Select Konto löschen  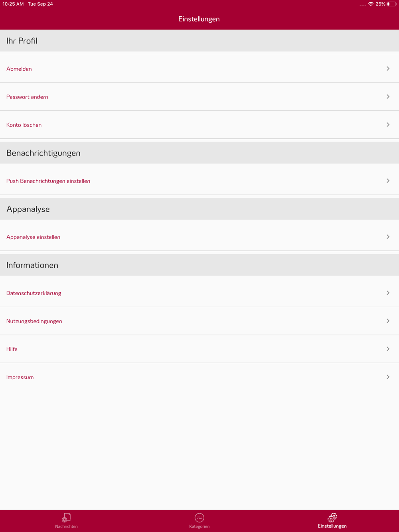click(199, 125)
